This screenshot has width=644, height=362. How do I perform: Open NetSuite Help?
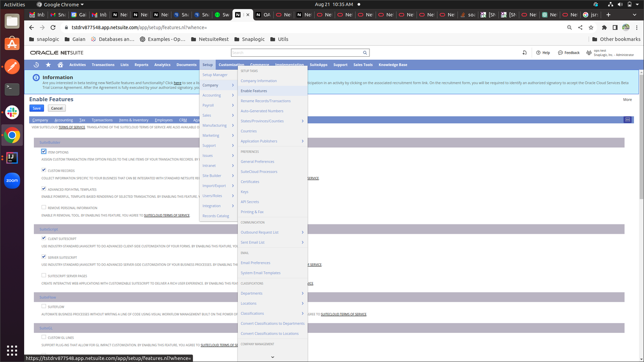(x=543, y=52)
